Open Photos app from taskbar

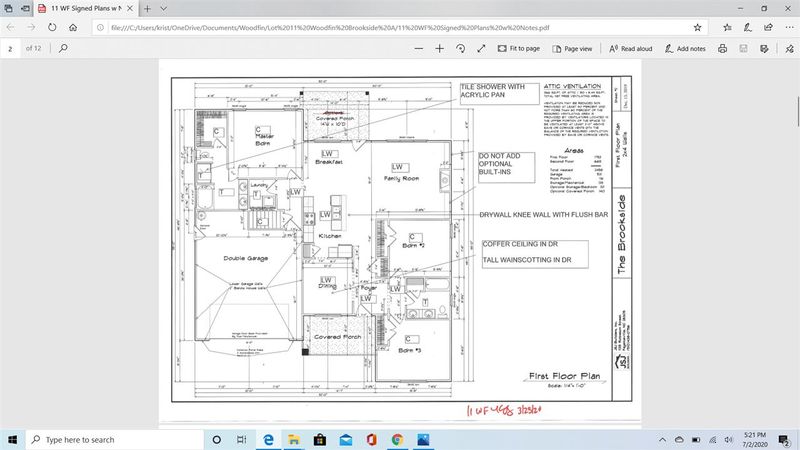click(x=423, y=439)
